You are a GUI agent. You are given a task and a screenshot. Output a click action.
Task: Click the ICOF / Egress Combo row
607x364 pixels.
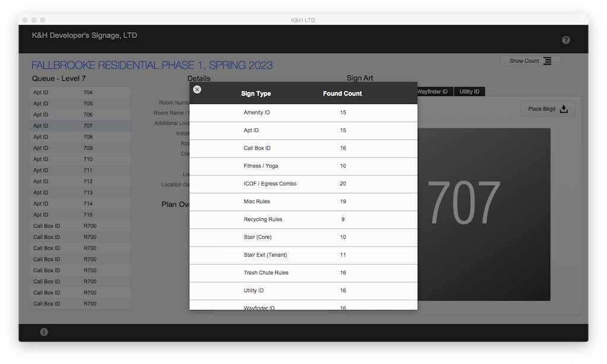click(303, 184)
